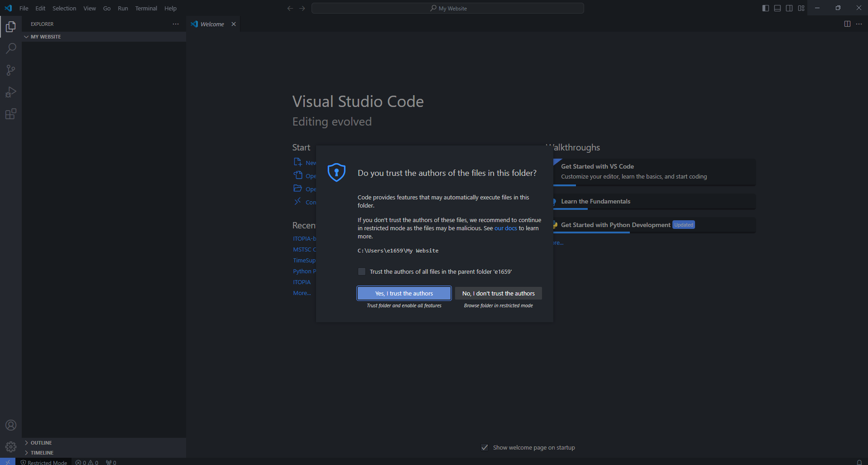Open customize layout icon
This screenshot has width=868, height=465.
801,8
